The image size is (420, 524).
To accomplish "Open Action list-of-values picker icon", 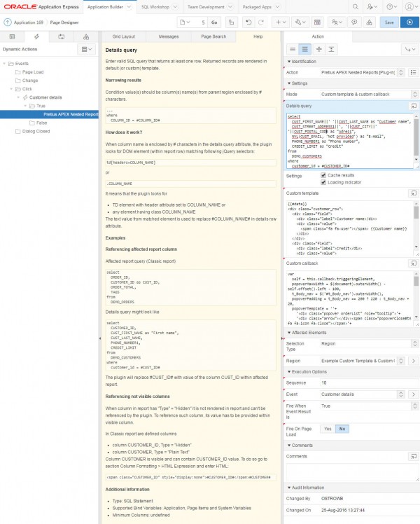I will click(x=413, y=73).
